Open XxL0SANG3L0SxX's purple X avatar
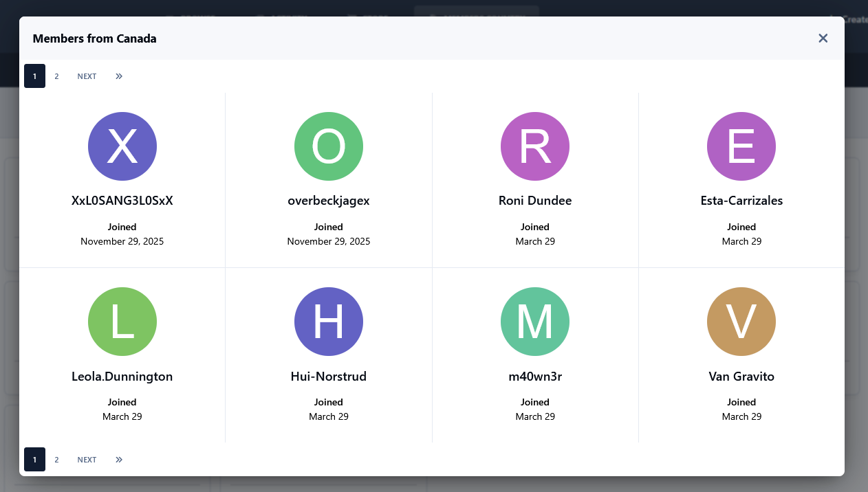This screenshot has height=492, width=868. coord(122,146)
